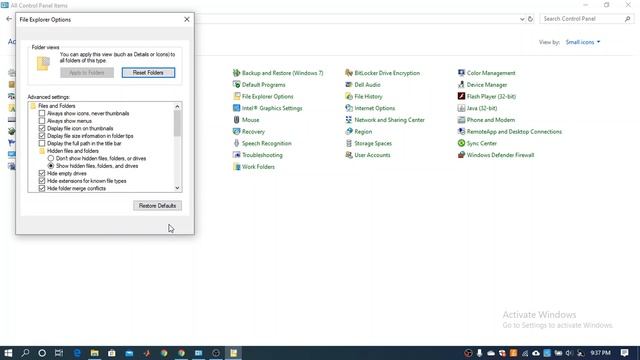Open Mouse settings item
This screenshot has height=360, width=640.
click(x=246, y=120)
